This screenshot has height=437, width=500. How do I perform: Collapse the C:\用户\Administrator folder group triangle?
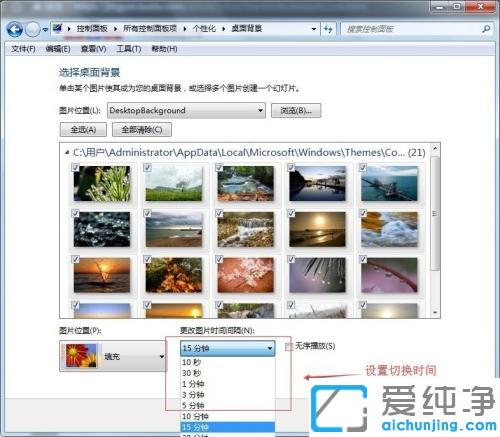pyautogui.click(x=67, y=153)
